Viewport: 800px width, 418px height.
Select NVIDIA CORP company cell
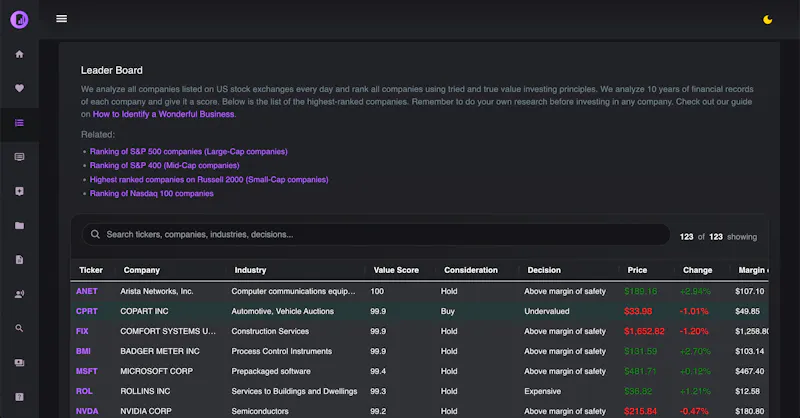146,411
